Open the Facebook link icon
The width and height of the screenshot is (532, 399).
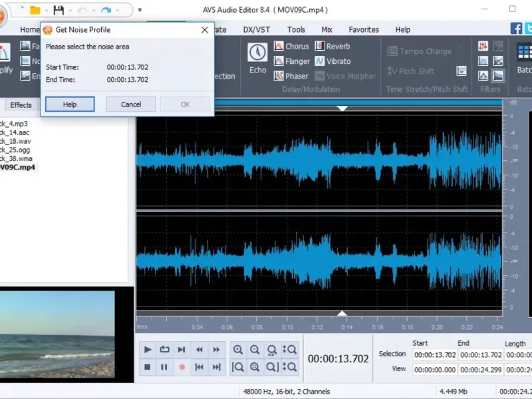click(x=516, y=29)
